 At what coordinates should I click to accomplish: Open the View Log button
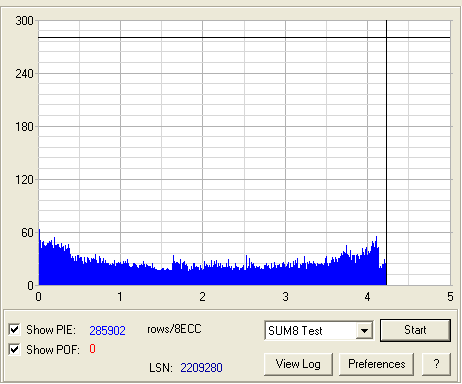coord(298,364)
